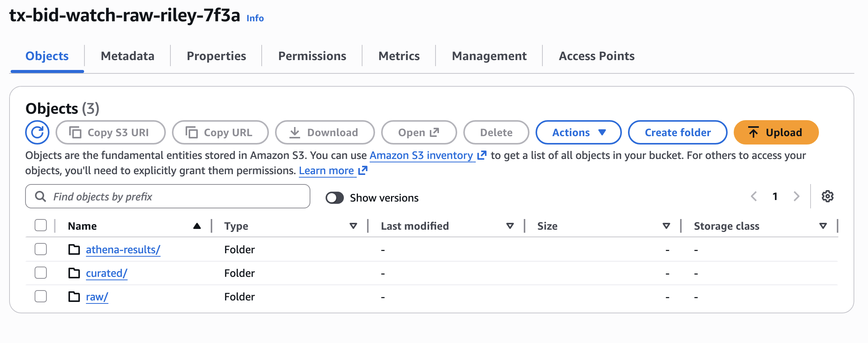Click the folder icon next to raw/
This screenshot has width=868, height=343.
coord(74,296)
